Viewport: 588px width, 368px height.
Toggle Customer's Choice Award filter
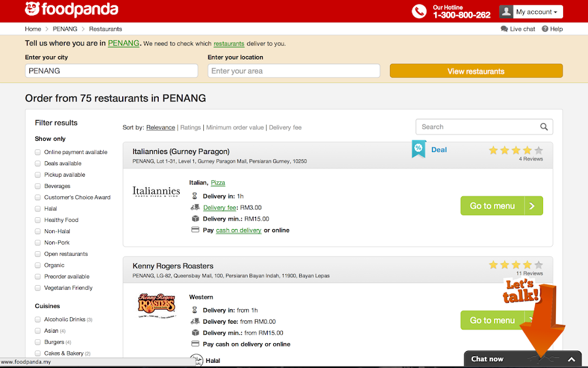tap(37, 197)
